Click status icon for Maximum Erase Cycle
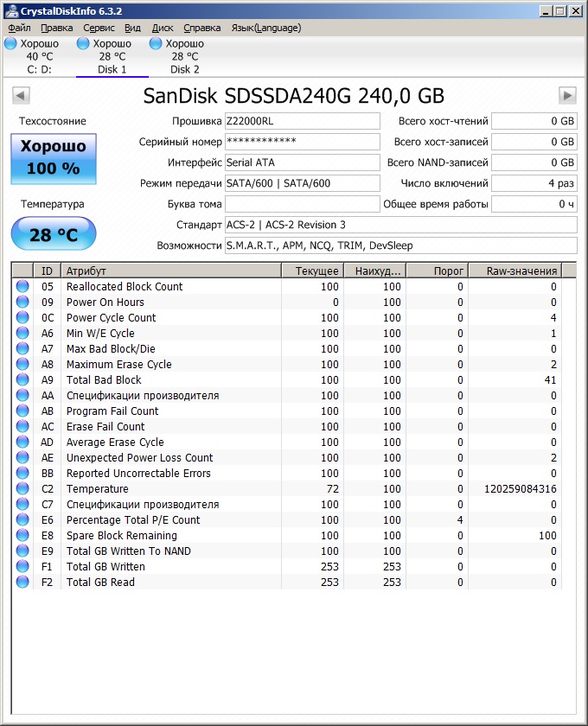Viewport: 588px width, 726px height. (22, 365)
